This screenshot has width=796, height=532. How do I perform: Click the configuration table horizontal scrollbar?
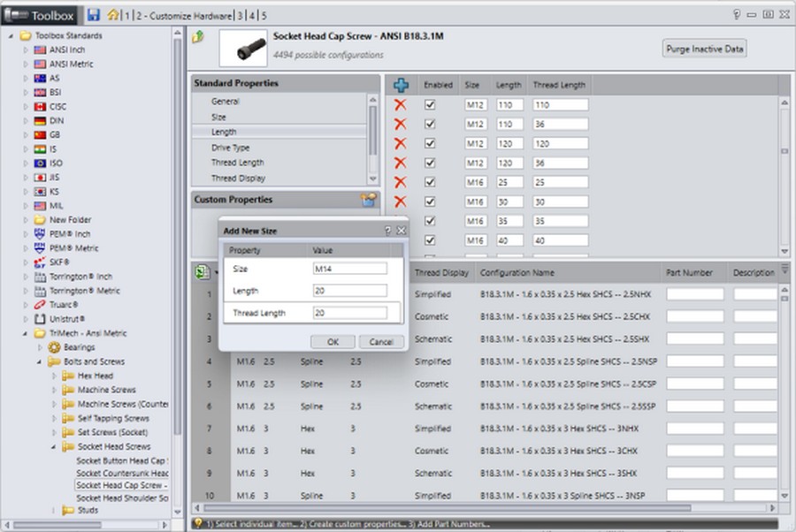coord(448,507)
